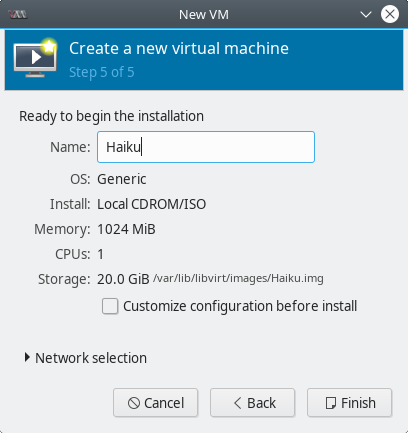Click the New VM title bar text
The width and height of the screenshot is (408, 433).
pyautogui.click(x=204, y=15)
